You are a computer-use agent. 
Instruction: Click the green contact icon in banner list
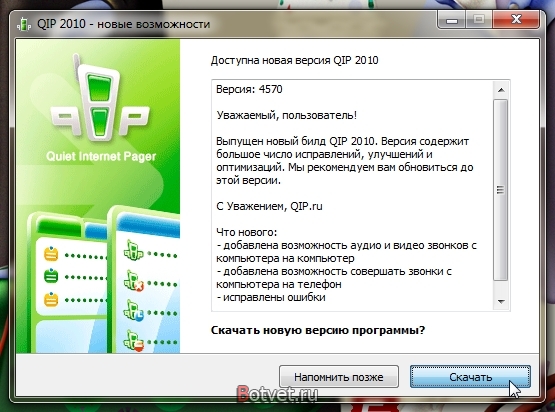pyautogui.click(x=51, y=276)
